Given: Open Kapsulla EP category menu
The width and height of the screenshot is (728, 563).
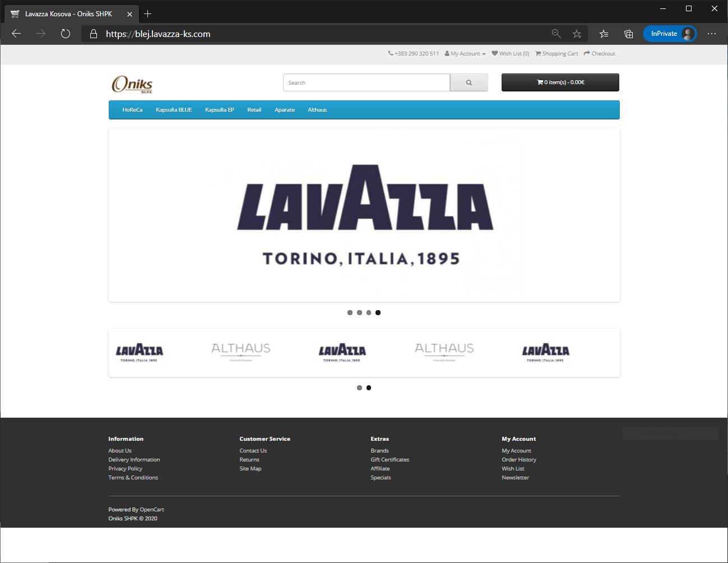Looking at the screenshot, I should (x=220, y=110).
